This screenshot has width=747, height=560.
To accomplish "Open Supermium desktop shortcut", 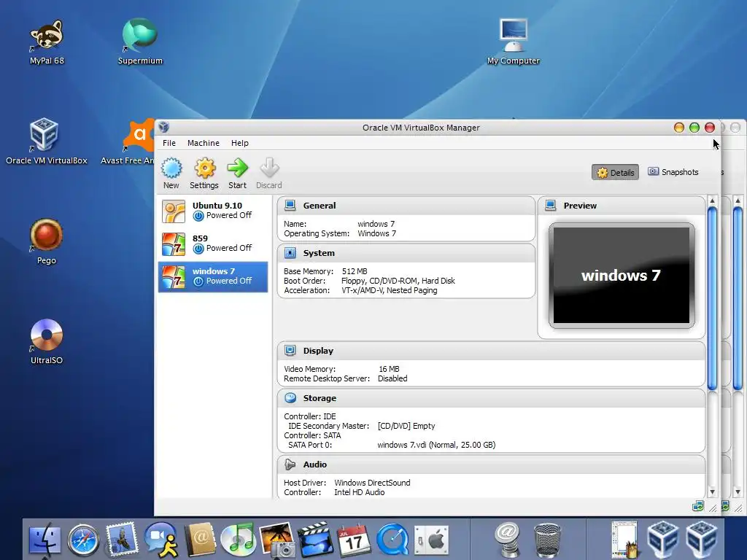I will [x=140, y=42].
